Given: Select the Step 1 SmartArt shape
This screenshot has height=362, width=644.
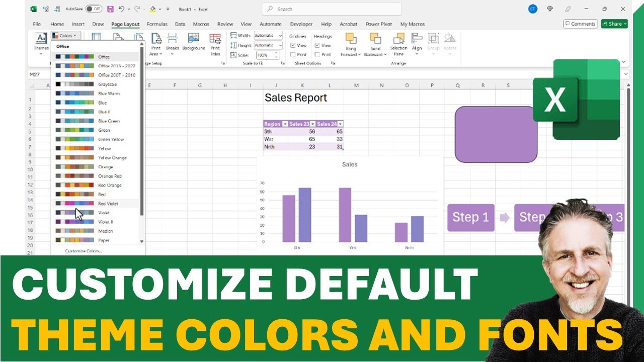Looking at the screenshot, I should coord(471,218).
